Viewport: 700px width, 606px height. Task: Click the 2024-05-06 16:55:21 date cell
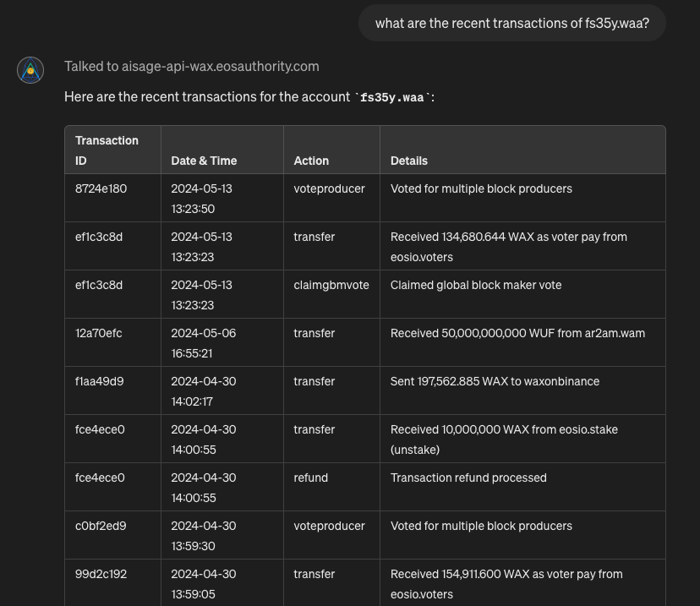[x=204, y=342]
